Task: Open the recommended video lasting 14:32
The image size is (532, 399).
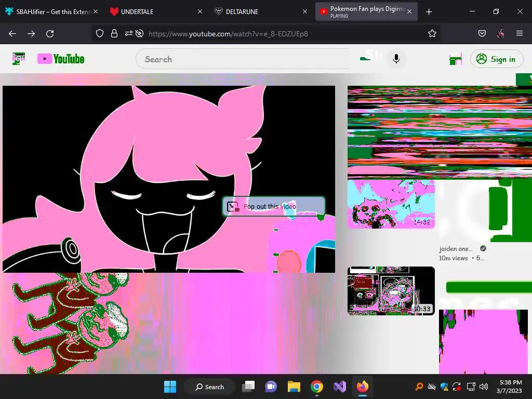Action: tap(391, 204)
